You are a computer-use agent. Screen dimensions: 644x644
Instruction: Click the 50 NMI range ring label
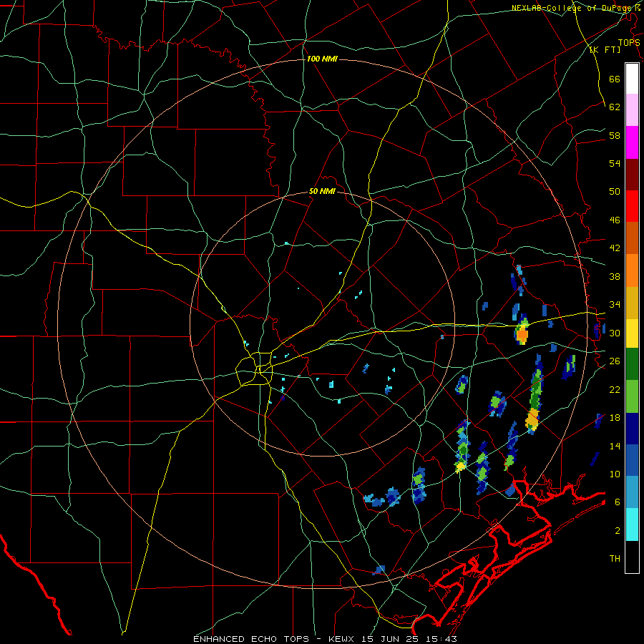[322, 191]
